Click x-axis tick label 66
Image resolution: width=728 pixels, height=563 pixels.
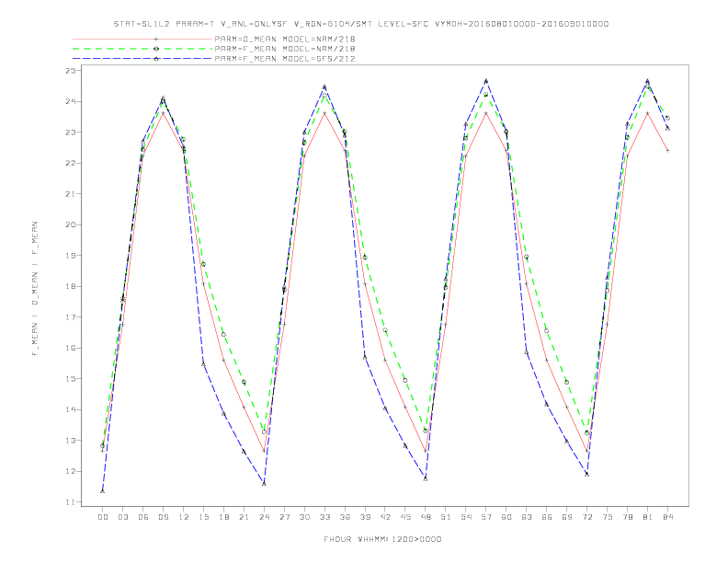[547, 517]
